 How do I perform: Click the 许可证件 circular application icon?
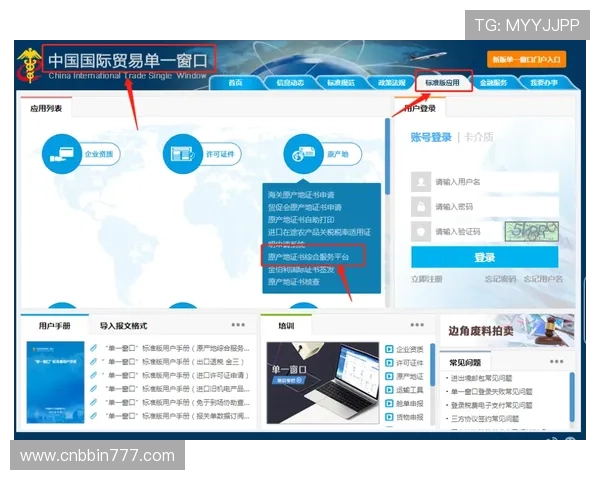pos(183,154)
